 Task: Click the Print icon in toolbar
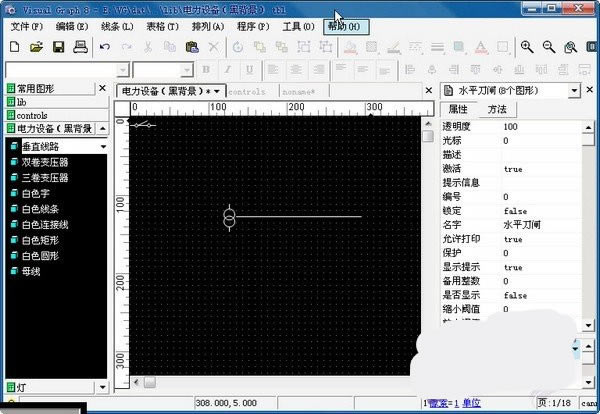click(x=79, y=47)
